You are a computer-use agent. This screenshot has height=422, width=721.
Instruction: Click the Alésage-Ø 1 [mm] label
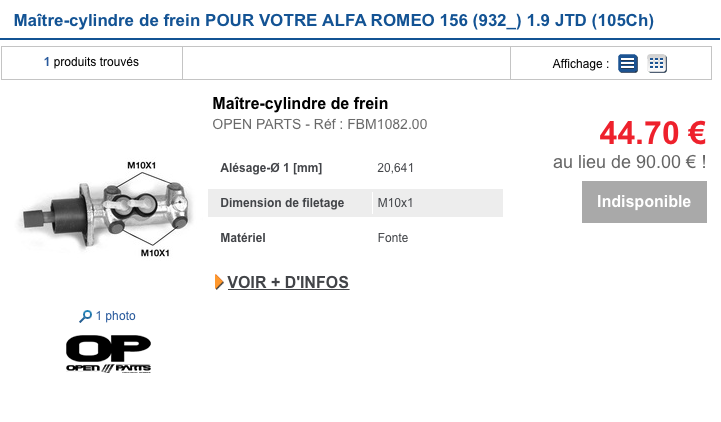(x=271, y=168)
